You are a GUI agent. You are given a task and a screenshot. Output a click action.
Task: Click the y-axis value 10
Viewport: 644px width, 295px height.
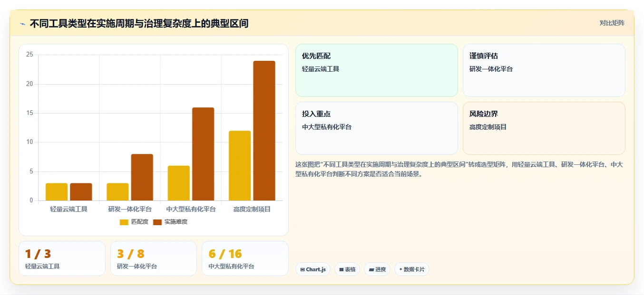point(29,142)
